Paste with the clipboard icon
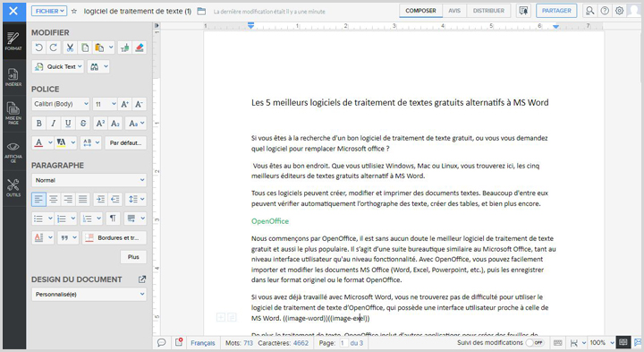This screenshot has height=352, width=644. [x=99, y=47]
